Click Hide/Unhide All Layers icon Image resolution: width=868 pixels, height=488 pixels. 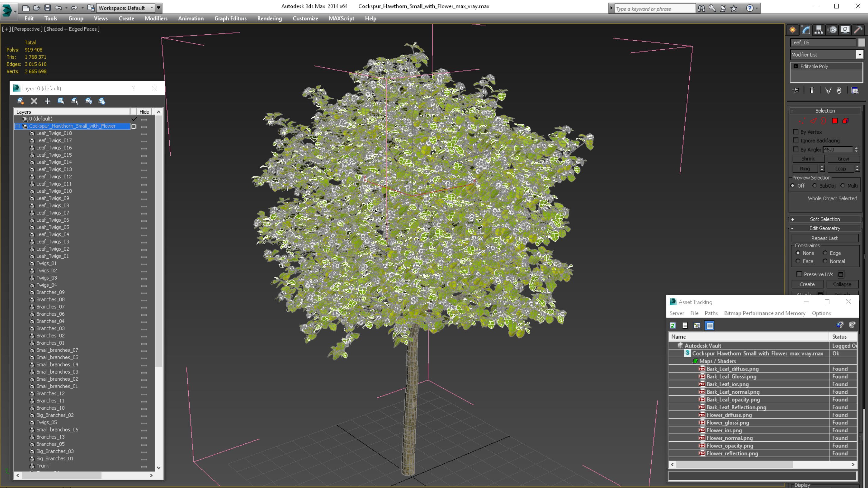[89, 101]
